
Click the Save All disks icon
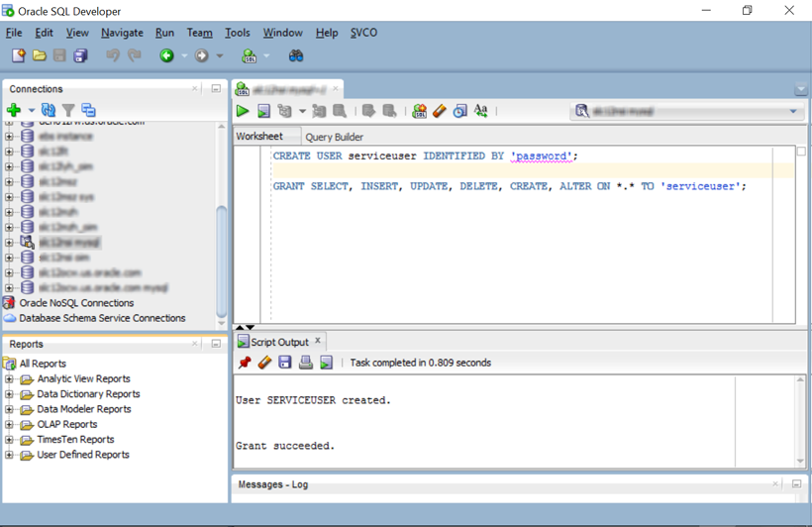(x=81, y=55)
